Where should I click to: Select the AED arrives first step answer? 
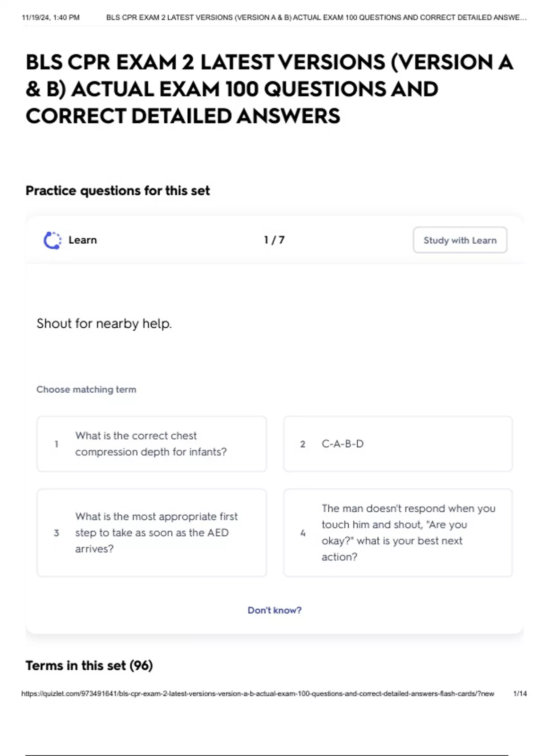click(151, 533)
